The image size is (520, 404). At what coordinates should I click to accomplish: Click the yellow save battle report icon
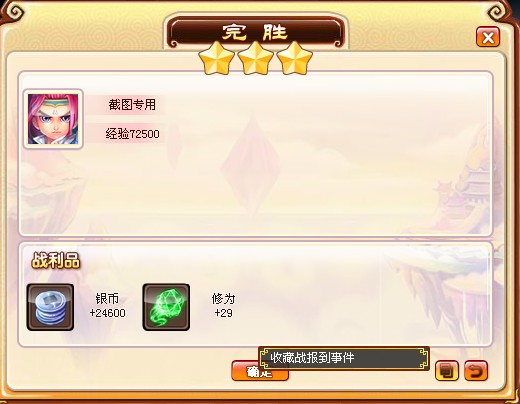[x=447, y=370]
